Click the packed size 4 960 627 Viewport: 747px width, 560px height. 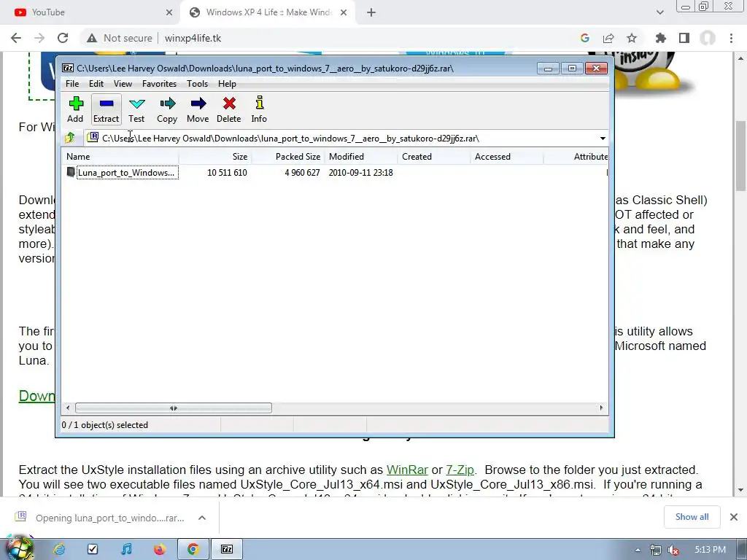click(x=302, y=173)
